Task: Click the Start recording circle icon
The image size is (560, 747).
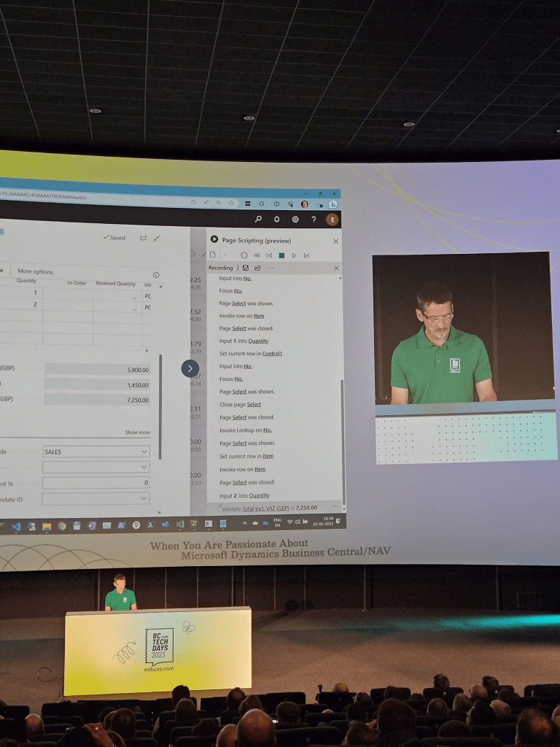Action: click(244, 255)
